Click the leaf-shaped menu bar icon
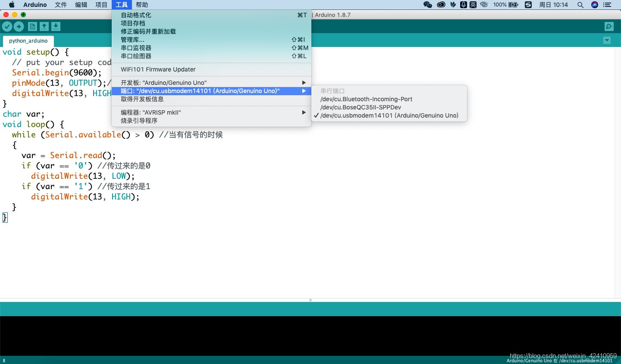 453,5
